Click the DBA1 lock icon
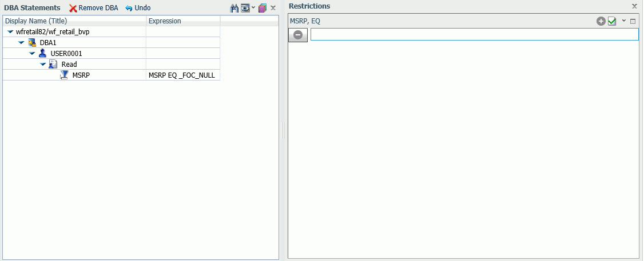This screenshot has width=644, height=261. [32, 43]
